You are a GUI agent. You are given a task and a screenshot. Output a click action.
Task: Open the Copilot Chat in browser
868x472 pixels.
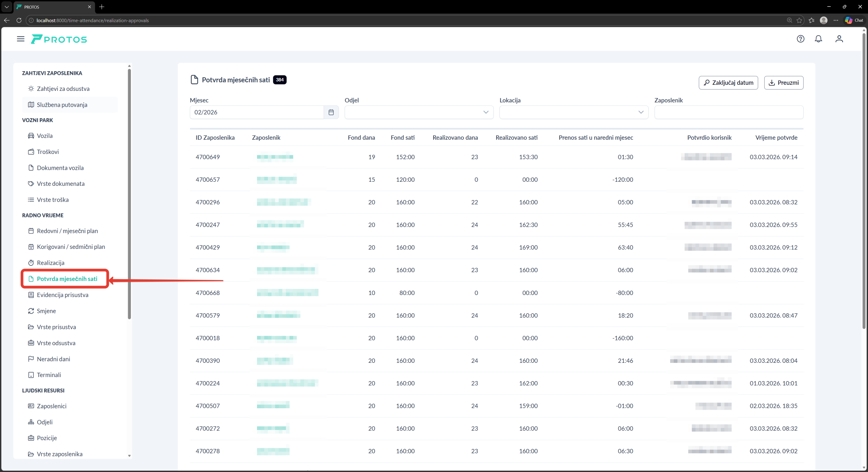854,20
